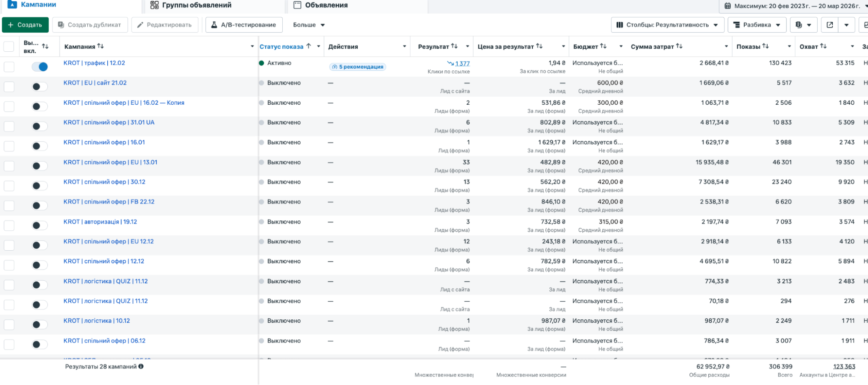Click the 123 363 total reach value
The width and height of the screenshot is (868, 385).
click(844, 366)
